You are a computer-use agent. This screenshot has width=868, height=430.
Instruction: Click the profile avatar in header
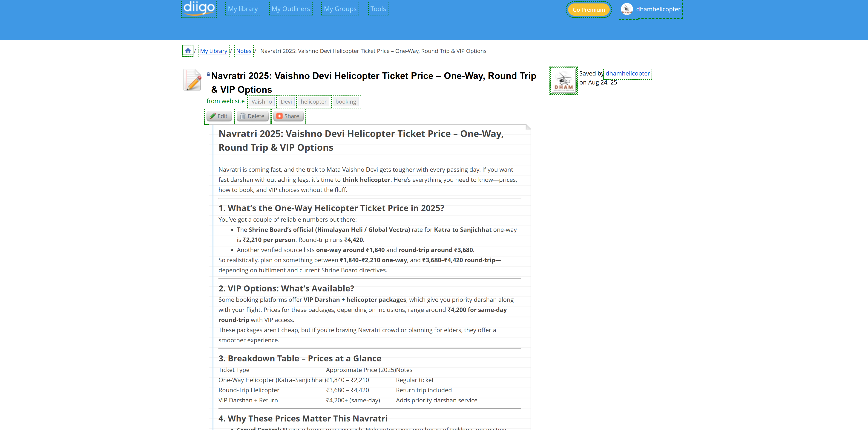tap(627, 9)
